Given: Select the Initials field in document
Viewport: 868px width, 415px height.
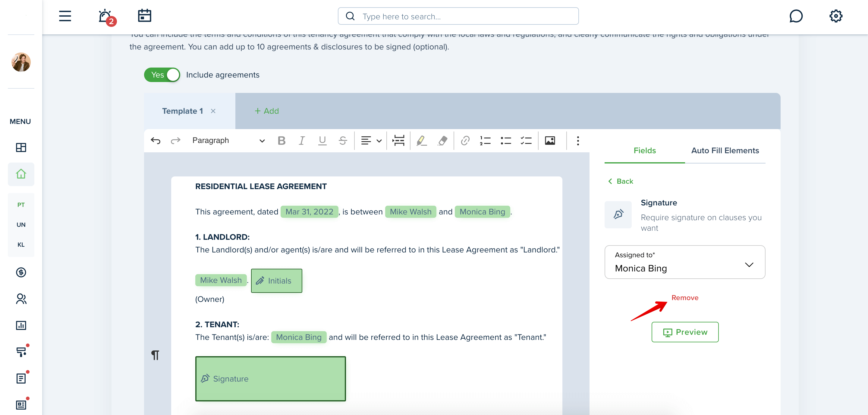Looking at the screenshot, I should pos(276,280).
